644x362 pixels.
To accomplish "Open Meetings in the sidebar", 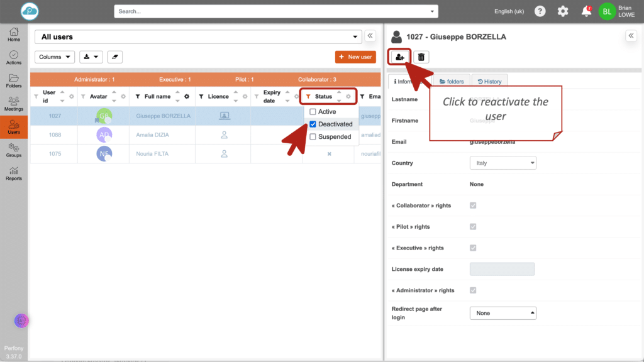I will tap(14, 104).
